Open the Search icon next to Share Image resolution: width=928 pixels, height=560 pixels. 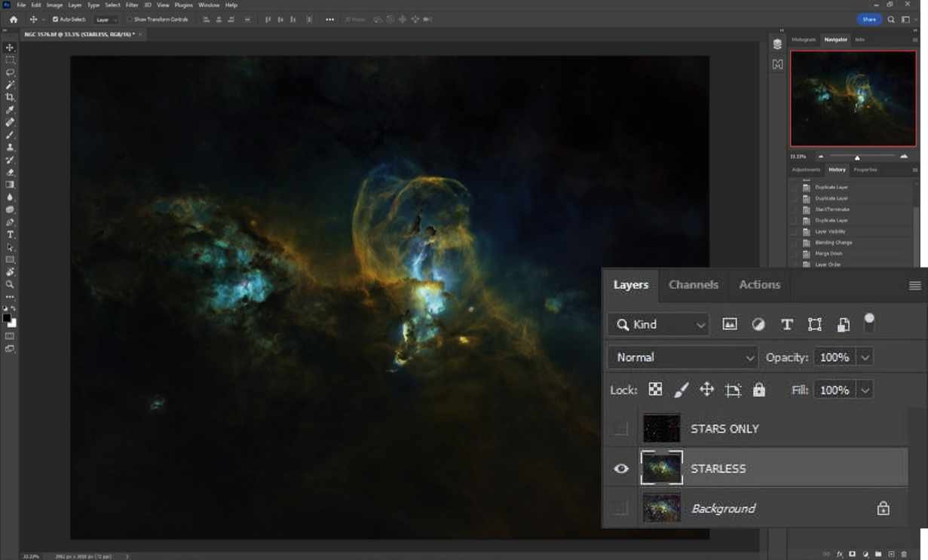891,20
